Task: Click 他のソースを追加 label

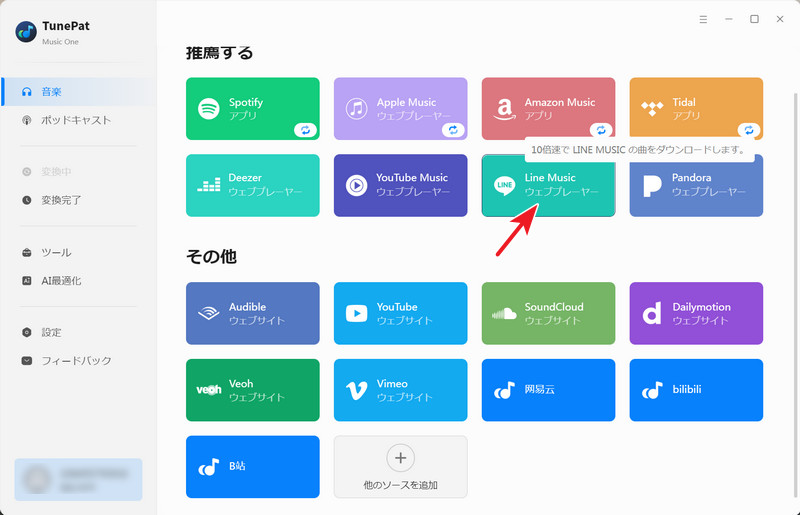Action: [x=401, y=485]
